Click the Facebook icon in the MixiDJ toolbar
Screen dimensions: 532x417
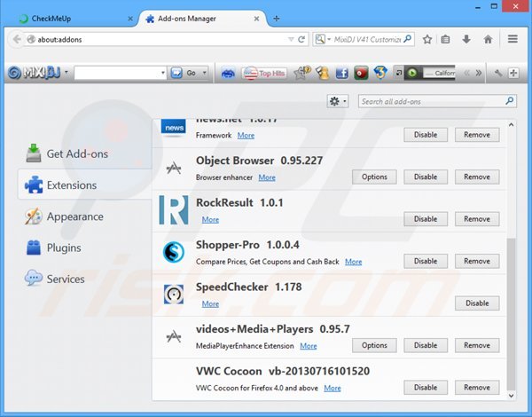point(341,73)
